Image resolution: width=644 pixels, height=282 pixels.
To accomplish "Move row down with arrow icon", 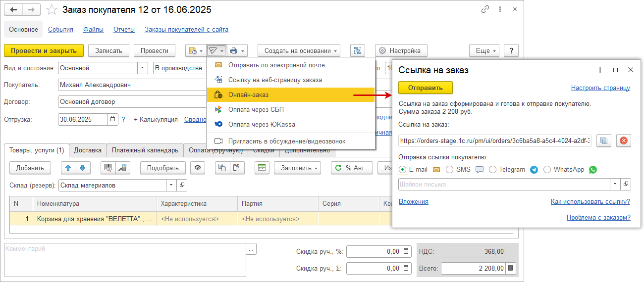I will point(82,168).
